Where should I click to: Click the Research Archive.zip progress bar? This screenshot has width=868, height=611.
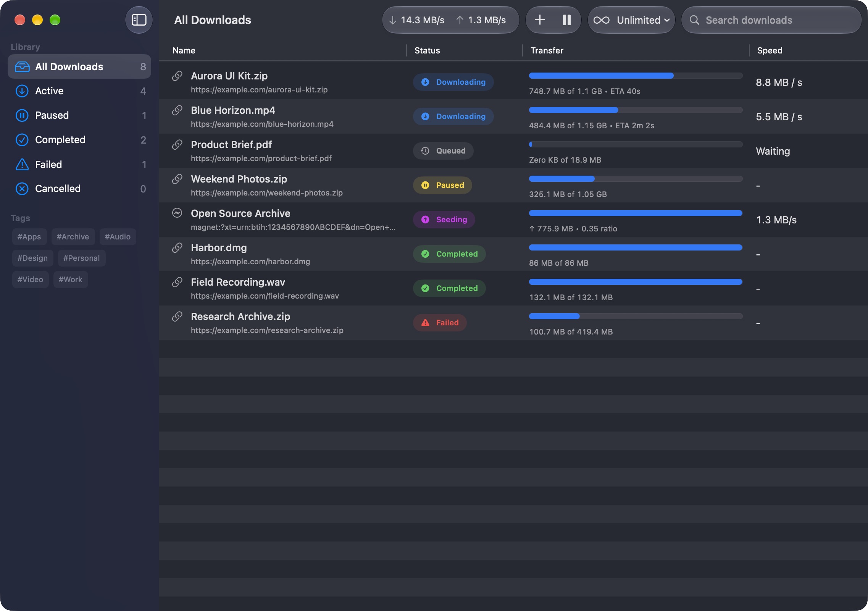click(636, 316)
